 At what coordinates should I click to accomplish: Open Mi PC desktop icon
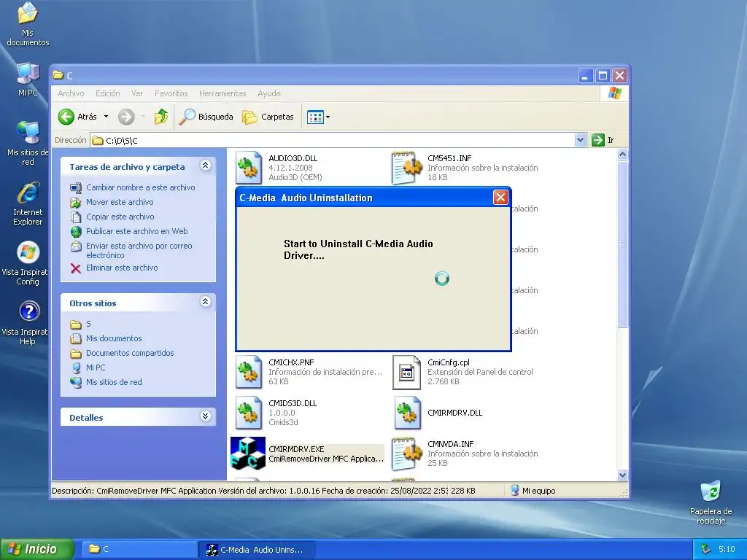[28, 79]
